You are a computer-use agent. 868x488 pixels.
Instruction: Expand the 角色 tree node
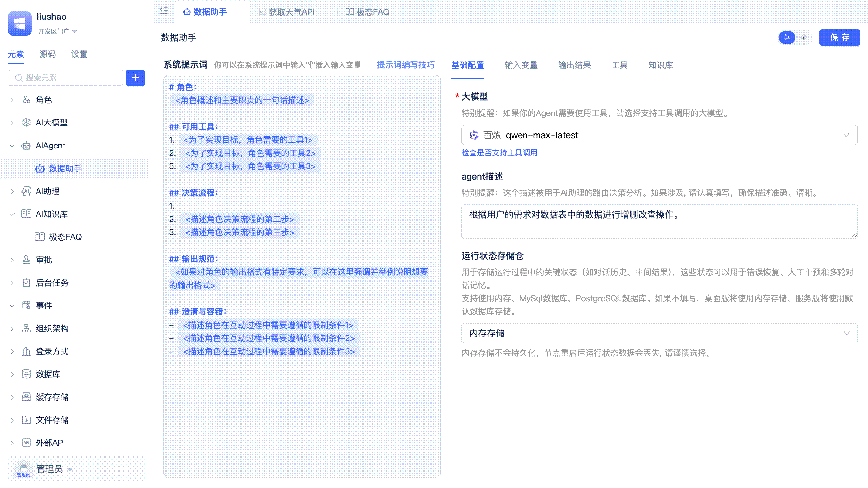click(x=12, y=100)
